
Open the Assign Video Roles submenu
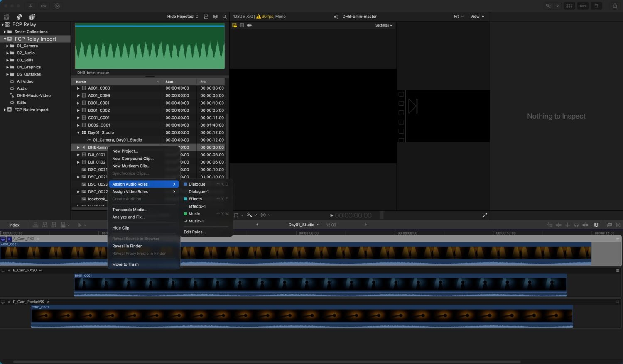point(144,192)
